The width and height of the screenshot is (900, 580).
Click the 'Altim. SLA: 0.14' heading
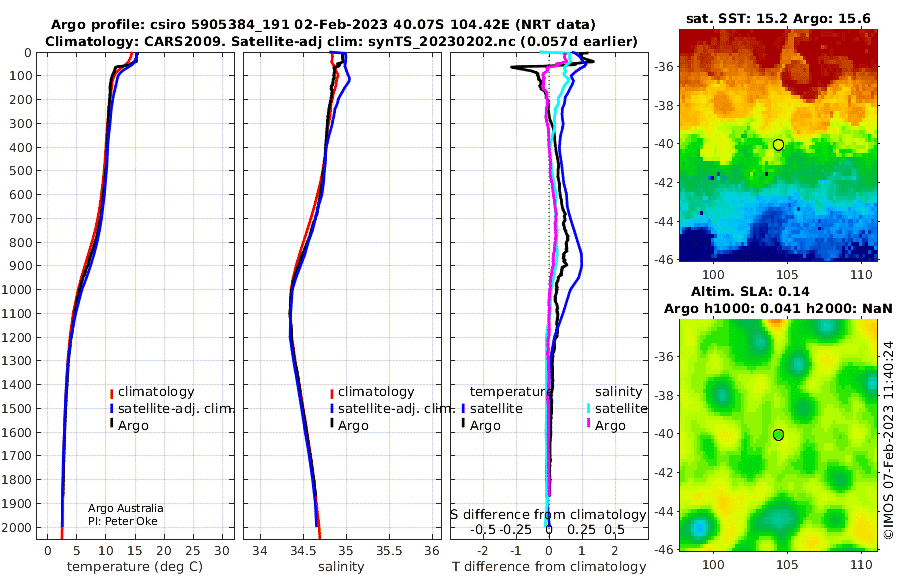click(750, 291)
